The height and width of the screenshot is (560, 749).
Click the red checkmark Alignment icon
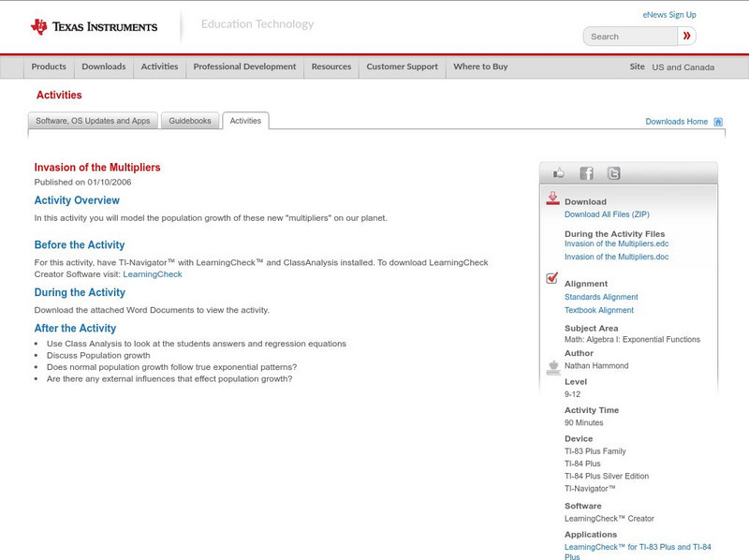551,277
